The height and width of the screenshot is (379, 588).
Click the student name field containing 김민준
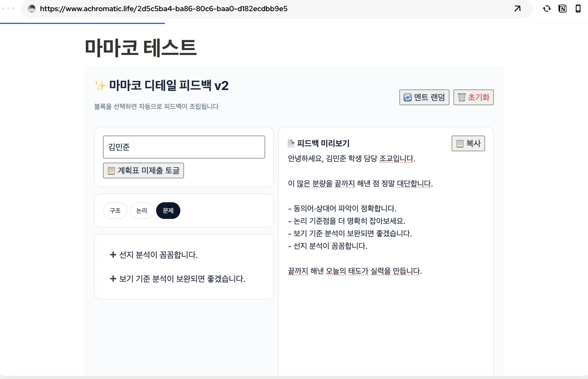pyautogui.click(x=184, y=147)
